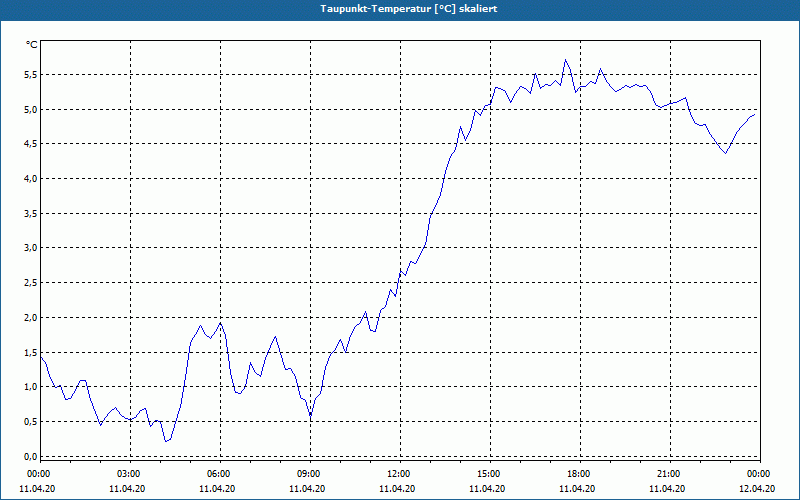Click the 18:00 time label
Viewport: 800px width, 500px height.
581,474
